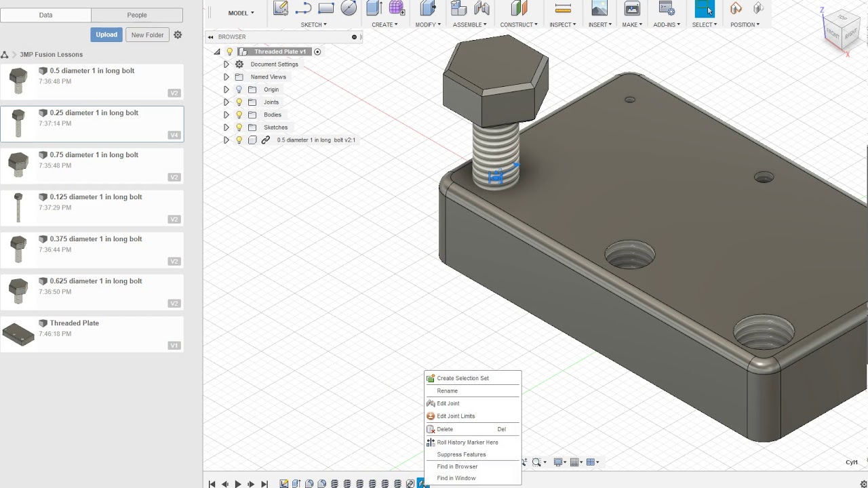
Task: Click the Upload button
Action: [x=106, y=35]
